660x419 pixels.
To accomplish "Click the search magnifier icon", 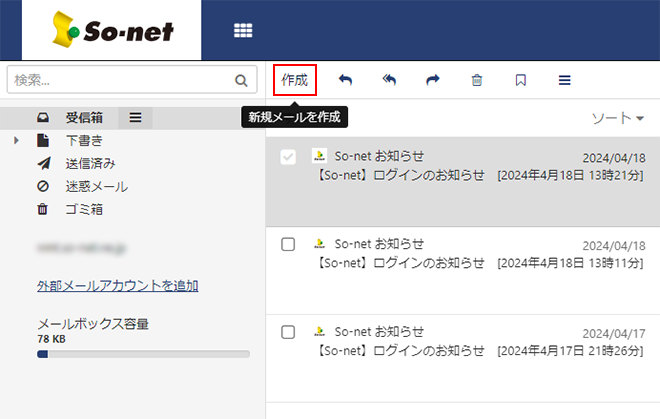I will (x=241, y=81).
